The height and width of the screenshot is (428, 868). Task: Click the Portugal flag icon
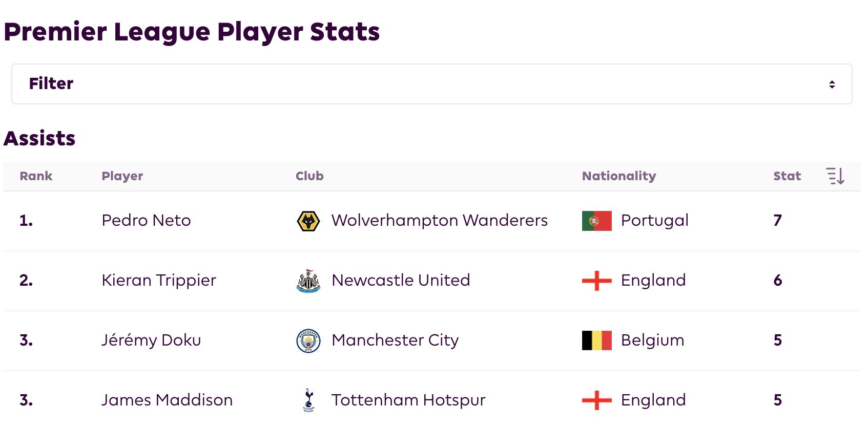596,221
